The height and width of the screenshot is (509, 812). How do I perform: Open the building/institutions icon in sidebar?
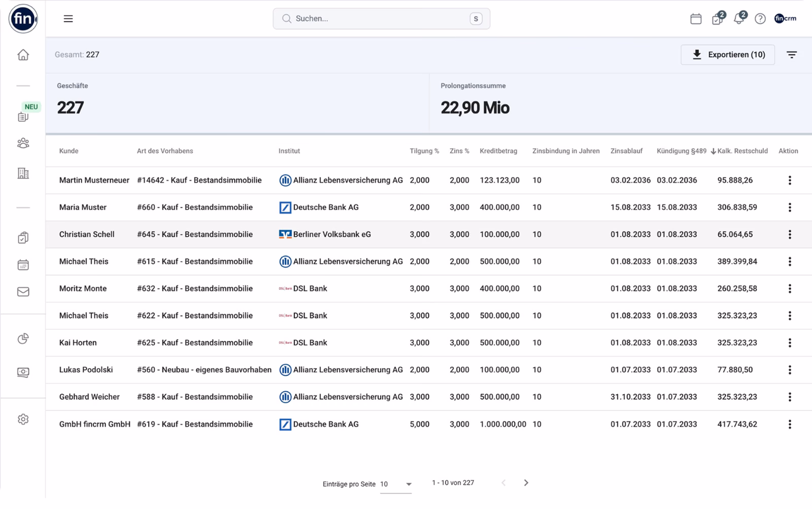point(23,173)
